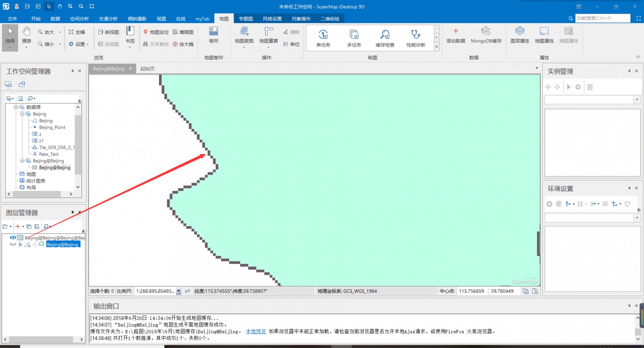Open 图层属性 layer properties
Viewport: 644px width, 348px height.
coord(520,35)
